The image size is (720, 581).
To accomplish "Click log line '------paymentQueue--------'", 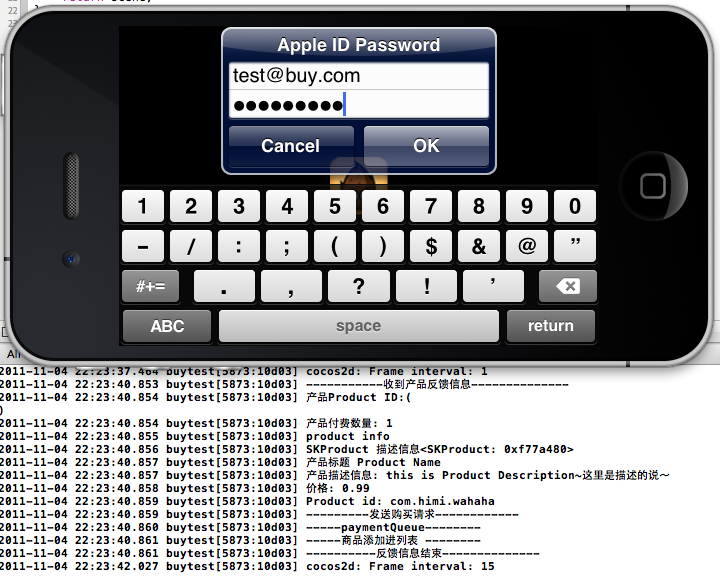I will coord(394,527).
